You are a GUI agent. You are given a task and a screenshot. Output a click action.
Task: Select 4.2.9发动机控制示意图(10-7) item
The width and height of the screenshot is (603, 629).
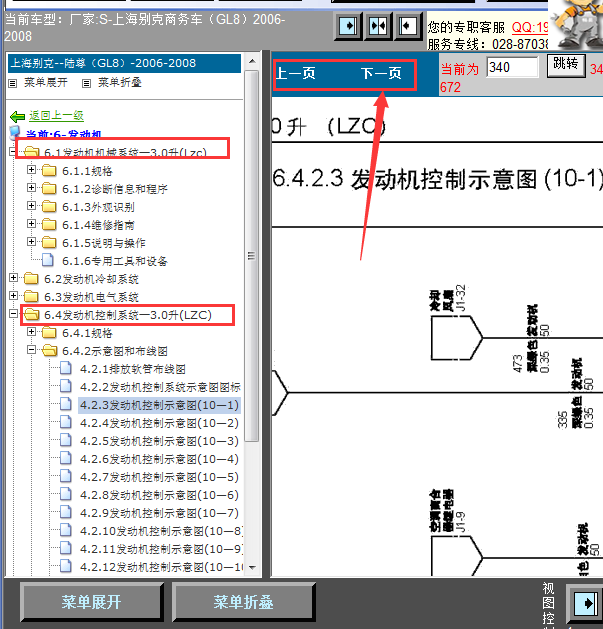[x=159, y=513]
